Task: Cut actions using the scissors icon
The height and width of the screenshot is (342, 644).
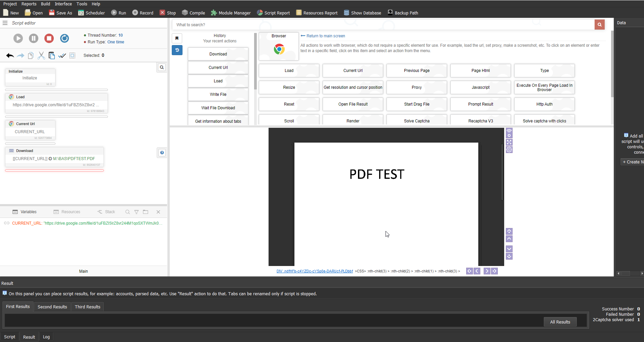Action: (x=41, y=55)
